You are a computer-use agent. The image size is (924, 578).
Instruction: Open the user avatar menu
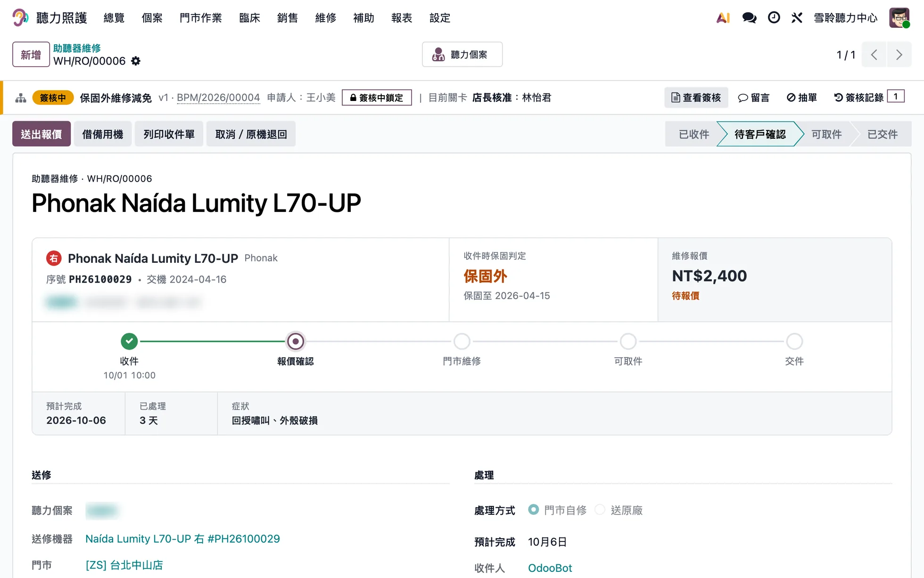click(899, 18)
